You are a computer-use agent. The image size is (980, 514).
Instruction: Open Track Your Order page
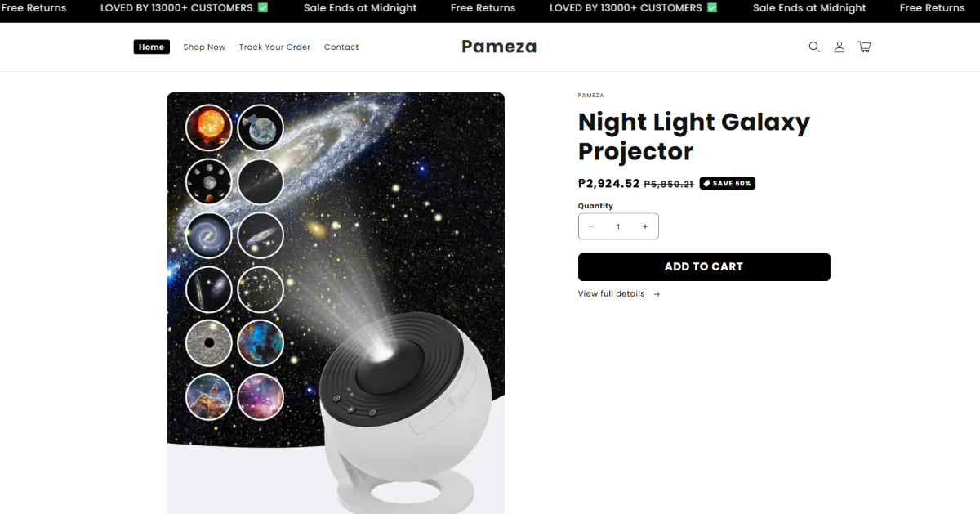click(x=274, y=47)
